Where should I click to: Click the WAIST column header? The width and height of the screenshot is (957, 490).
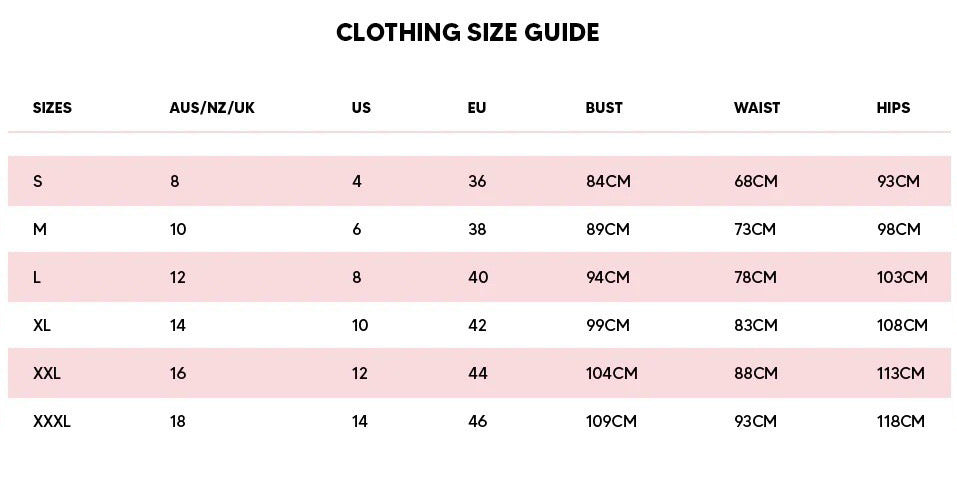pos(757,108)
